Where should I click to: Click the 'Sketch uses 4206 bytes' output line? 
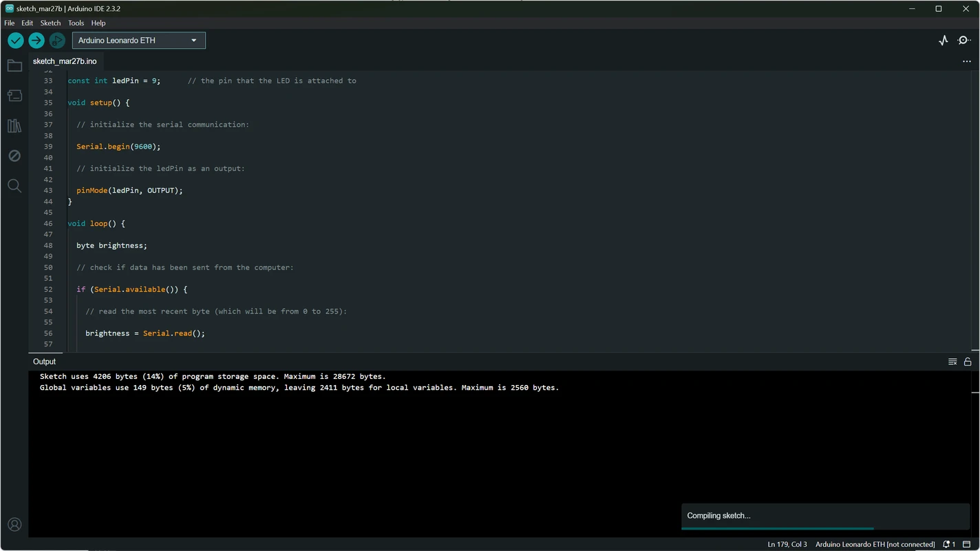(x=213, y=377)
